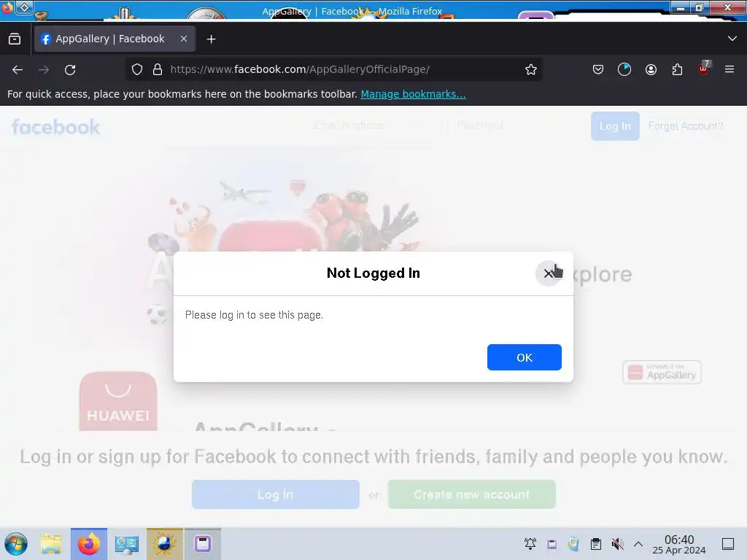Open the Start menu orb
This screenshot has height=560, width=747.
(16, 544)
